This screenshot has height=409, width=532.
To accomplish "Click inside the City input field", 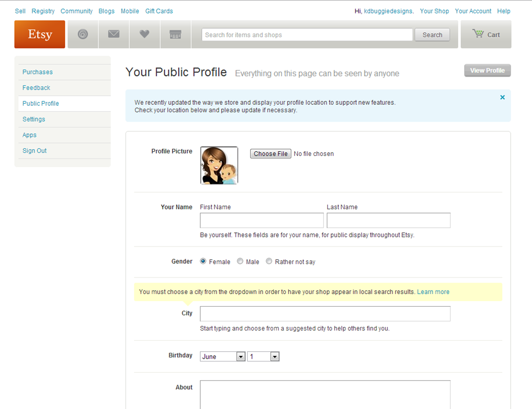I will [x=325, y=313].
